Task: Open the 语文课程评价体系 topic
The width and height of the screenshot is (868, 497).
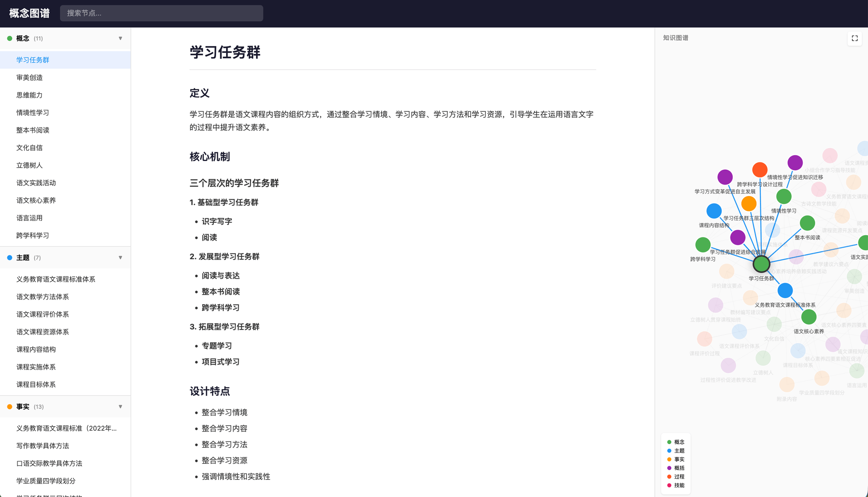Action: pos(65,314)
